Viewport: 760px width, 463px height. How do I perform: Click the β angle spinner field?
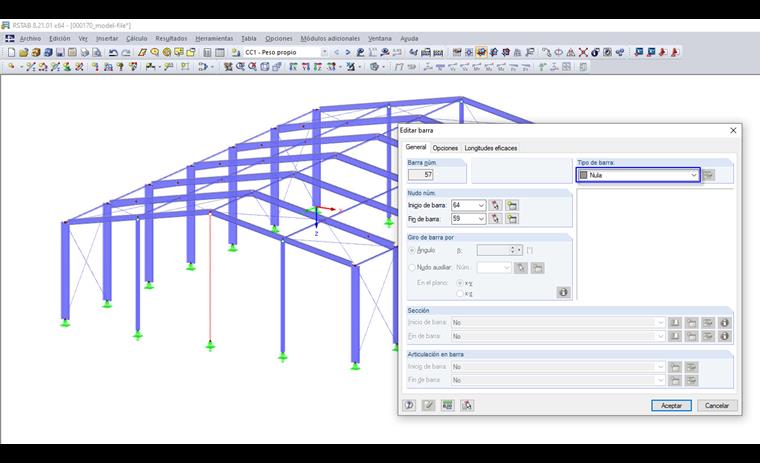499,250
